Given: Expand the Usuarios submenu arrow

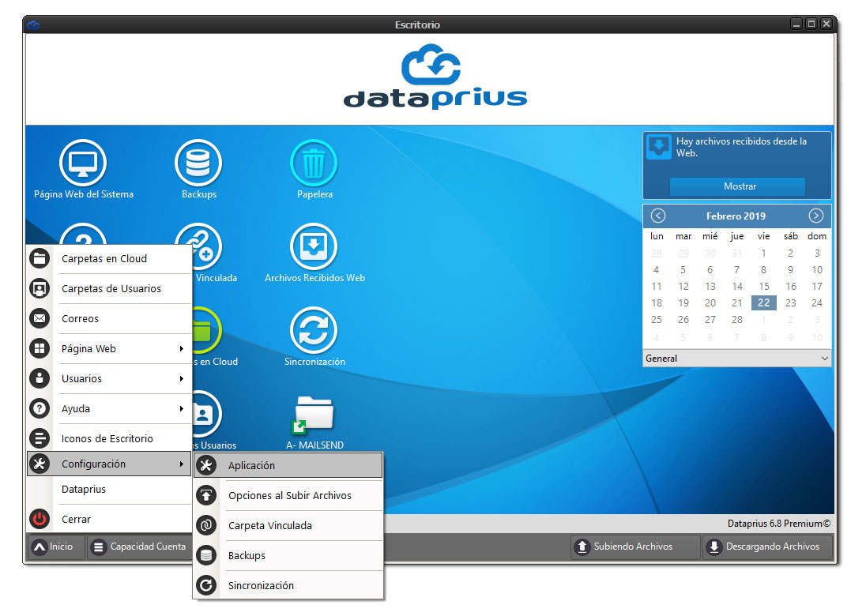Looking at the screenshot, I should click(x=181, y=378).
